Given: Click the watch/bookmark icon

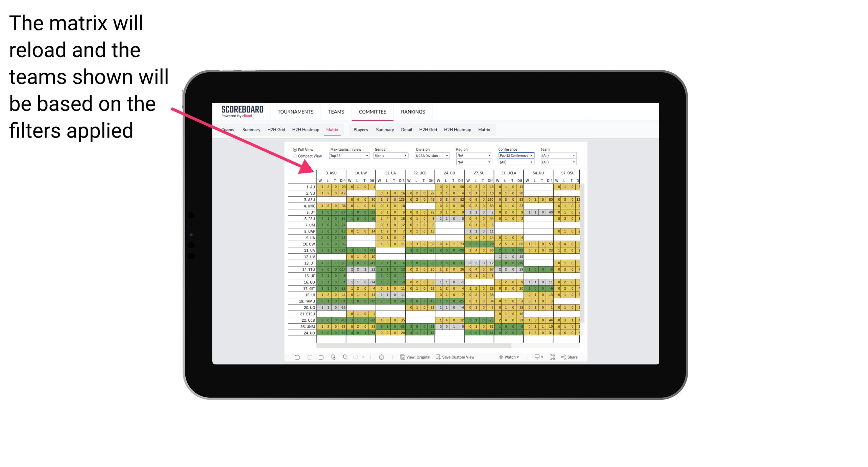Looking at the screenshot, I should tap(504, 358).
